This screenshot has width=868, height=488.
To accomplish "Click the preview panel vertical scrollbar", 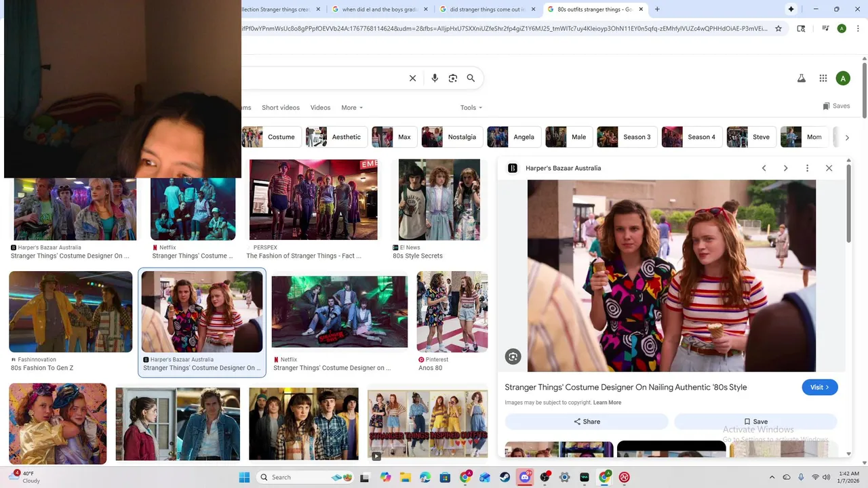I will 848,203.
